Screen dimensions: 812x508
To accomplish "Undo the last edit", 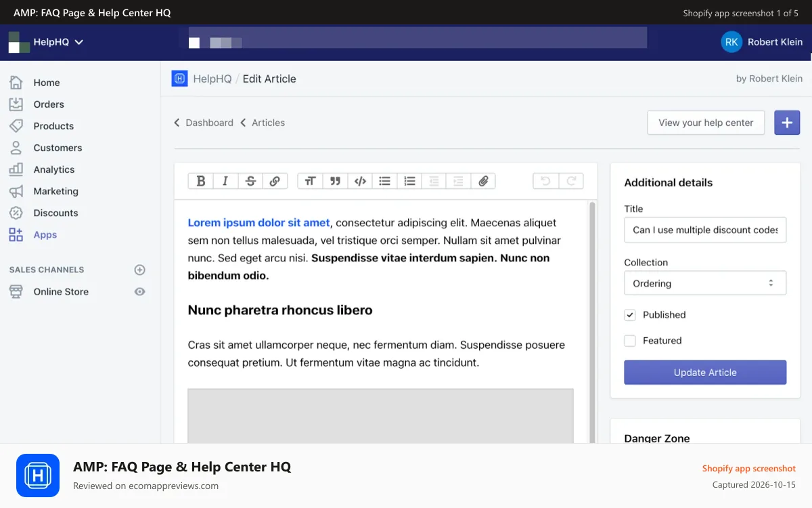I will point(545,181).
